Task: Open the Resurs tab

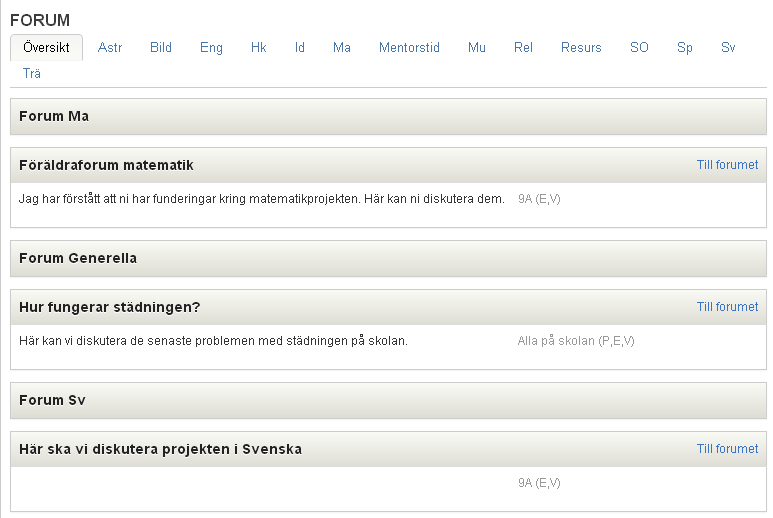Action: tap(581, 48)
